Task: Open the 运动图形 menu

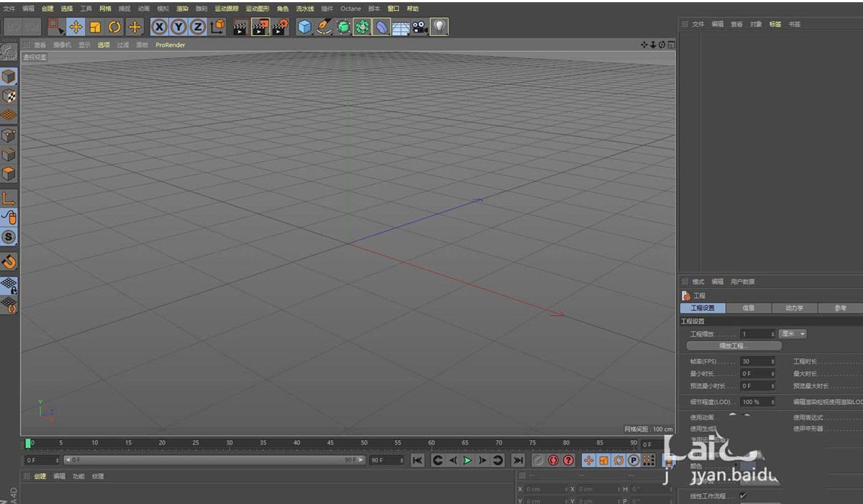Action: 257,9
